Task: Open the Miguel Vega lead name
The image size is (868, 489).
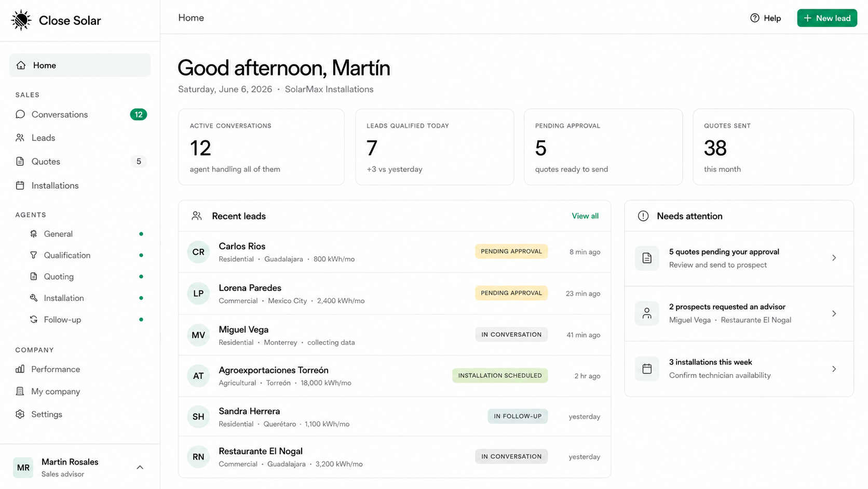Action: pos(243,329)
